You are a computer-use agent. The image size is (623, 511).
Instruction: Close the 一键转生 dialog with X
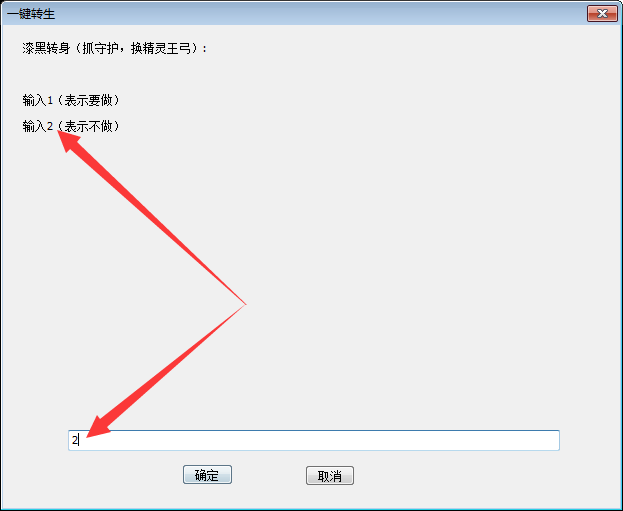pos(602,14)
